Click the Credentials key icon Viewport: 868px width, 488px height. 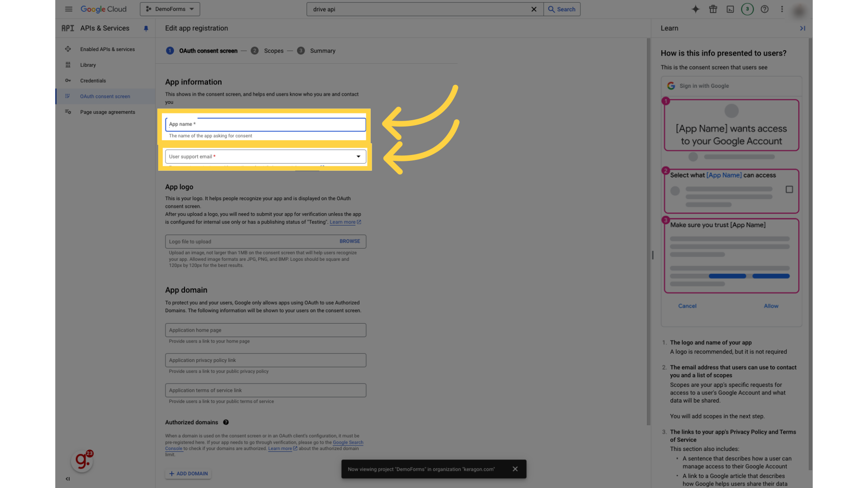(x=68, y=81)
